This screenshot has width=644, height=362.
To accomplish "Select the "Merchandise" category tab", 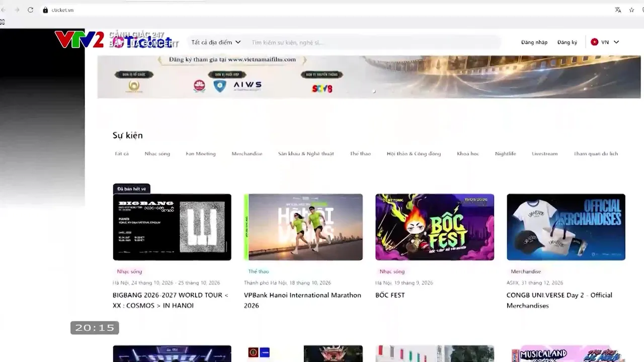I will (x=247, y=153).
